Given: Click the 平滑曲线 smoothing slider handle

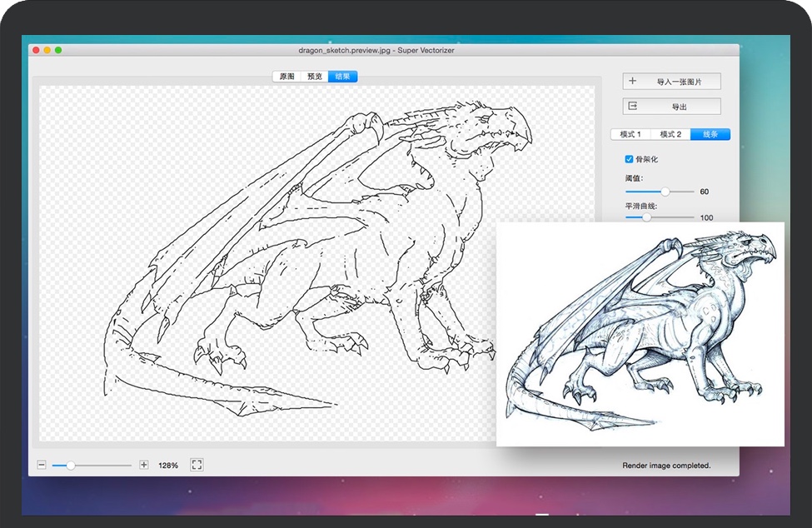Looking at the screenshot, I should [x=647, y=216].
